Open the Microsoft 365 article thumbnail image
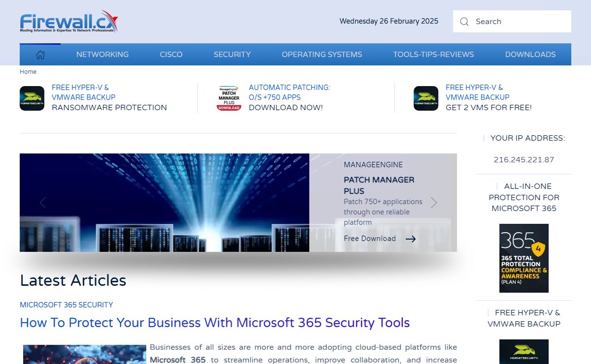This screenshot has height=364, width=591. click(85, 354)
